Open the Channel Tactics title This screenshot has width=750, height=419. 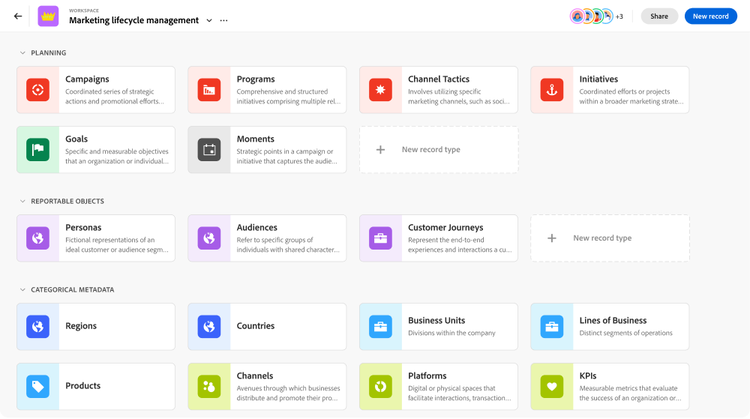[439, 79]
